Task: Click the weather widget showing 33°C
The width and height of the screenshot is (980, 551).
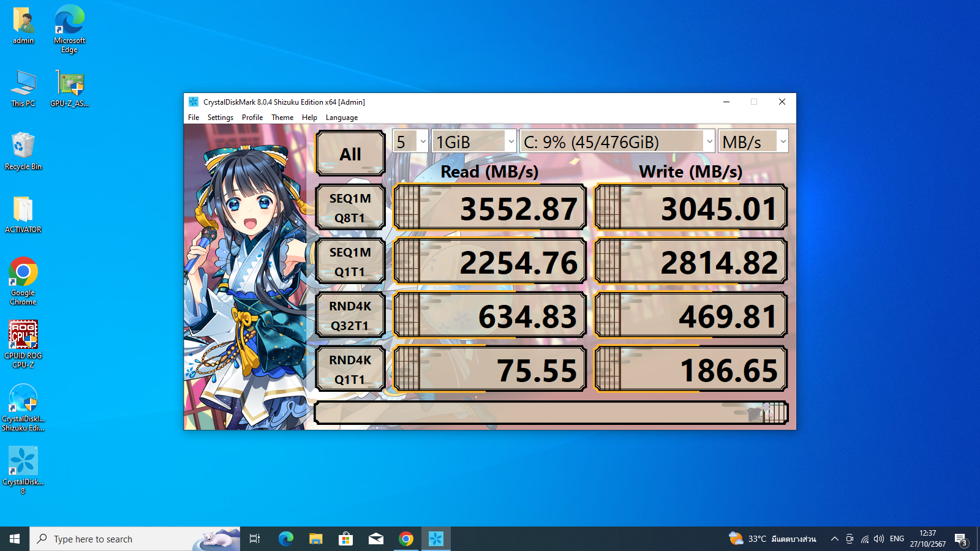Action: [772, 539]
